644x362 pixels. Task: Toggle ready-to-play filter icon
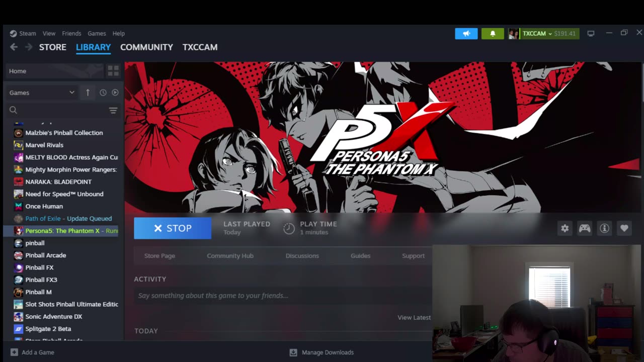point(115,93)
